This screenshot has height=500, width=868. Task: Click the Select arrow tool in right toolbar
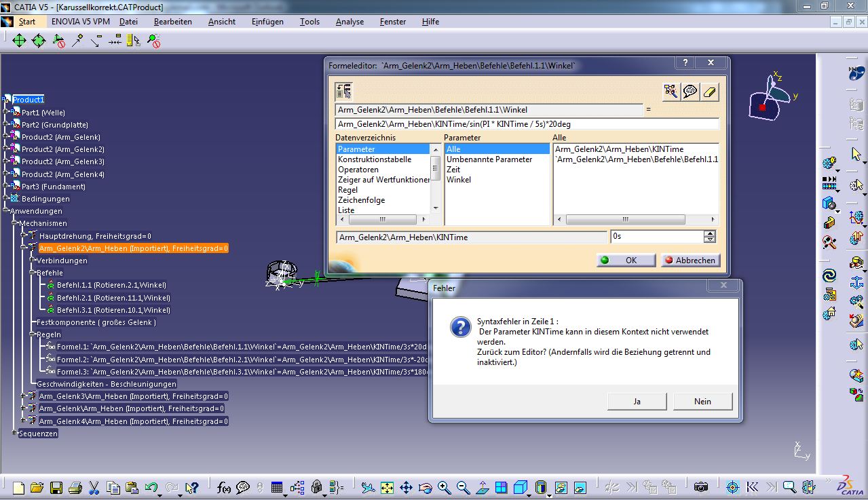856,155
